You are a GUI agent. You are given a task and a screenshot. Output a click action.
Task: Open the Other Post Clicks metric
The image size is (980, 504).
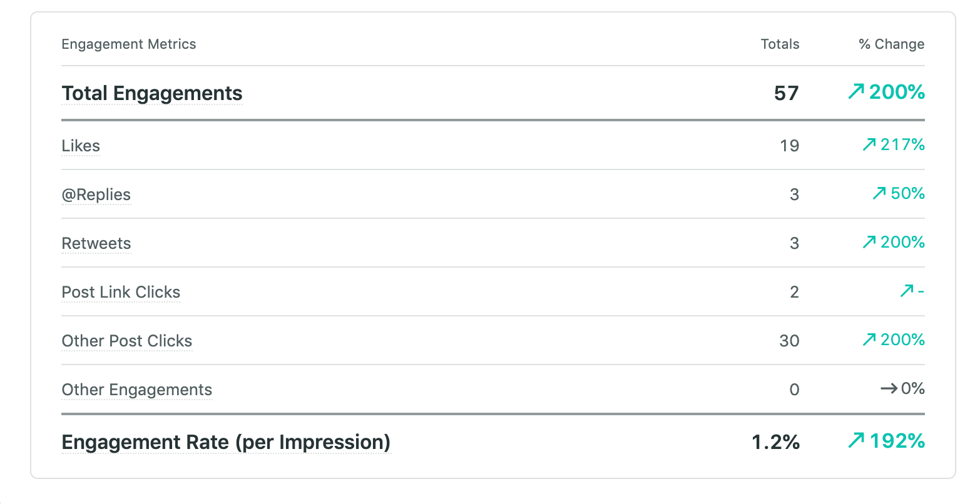pos(127,341)
